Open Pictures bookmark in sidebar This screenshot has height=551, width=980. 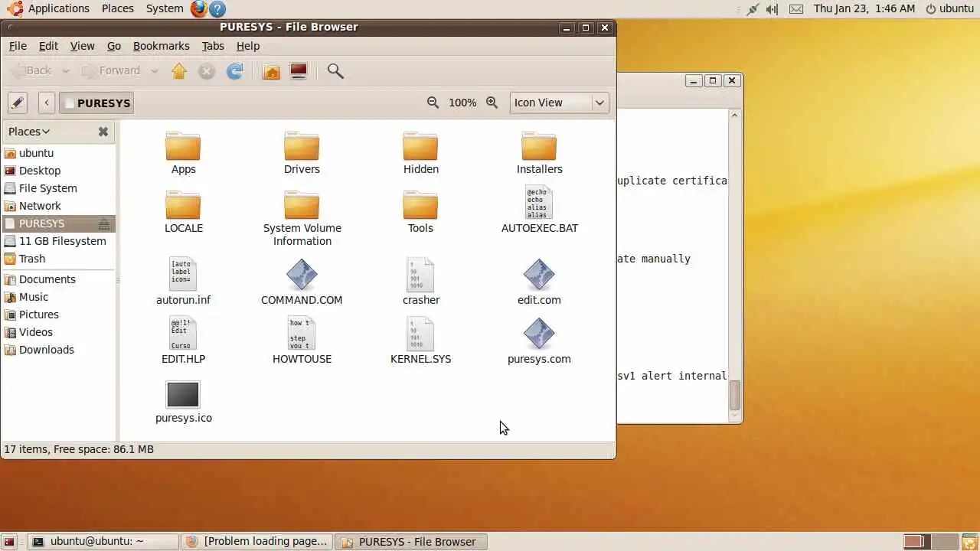[x=58, y=315]
